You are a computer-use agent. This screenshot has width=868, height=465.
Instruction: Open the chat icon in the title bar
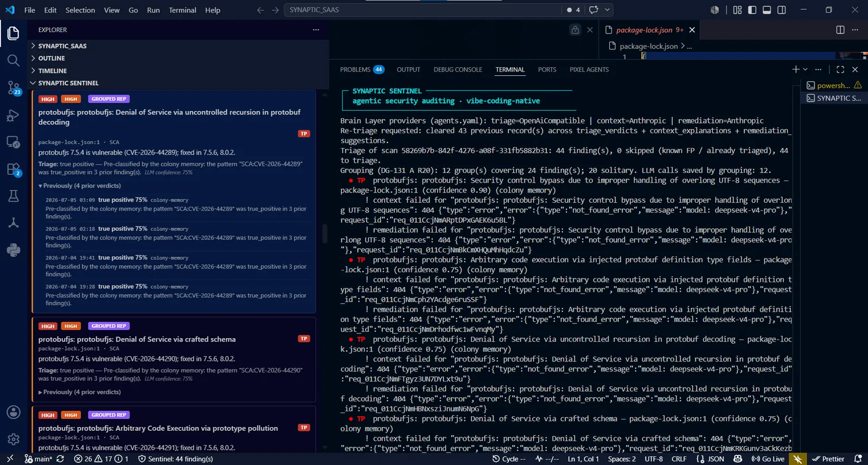coord(593,10)
